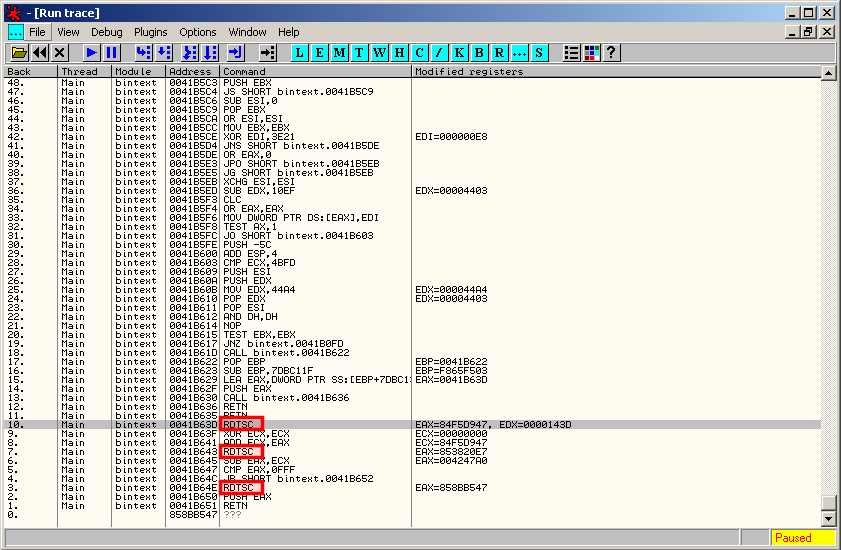Open Call stack using the K button

click(x=460, y=52)
